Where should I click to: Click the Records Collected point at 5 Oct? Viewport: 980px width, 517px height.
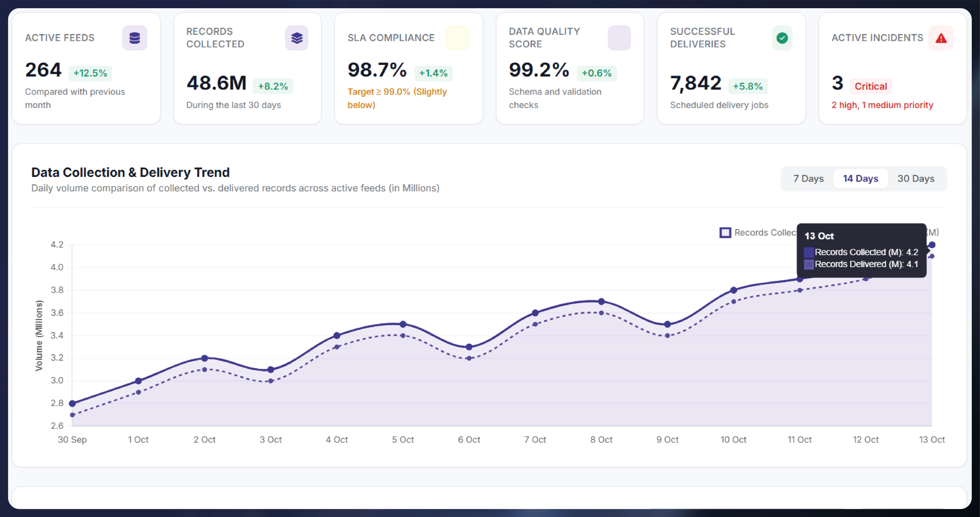click(x=403, y=324)
